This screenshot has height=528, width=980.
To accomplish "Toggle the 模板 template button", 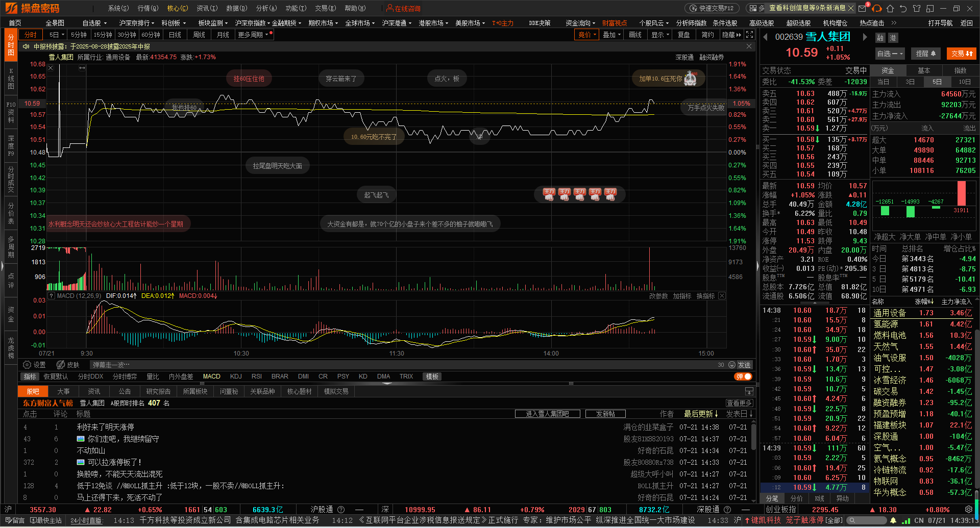I will pyautogui.click(x=432, y=376).
